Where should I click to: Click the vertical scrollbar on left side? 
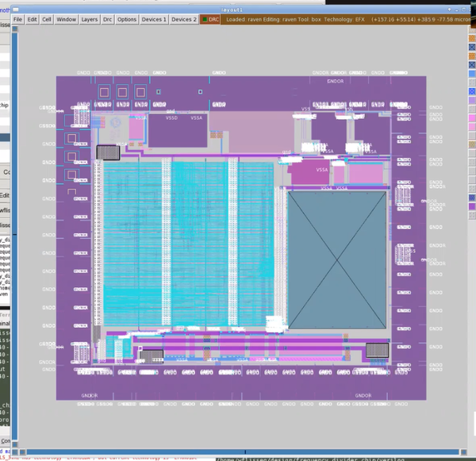(x=14, y=236)
